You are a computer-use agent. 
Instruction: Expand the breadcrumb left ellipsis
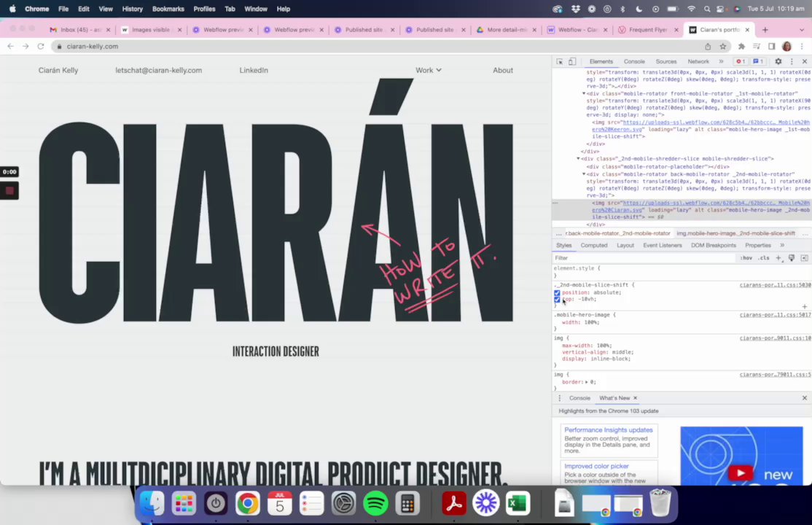[559, 233]
